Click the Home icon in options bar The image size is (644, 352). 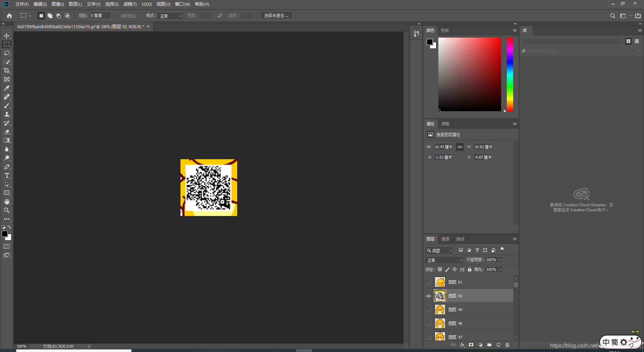click(x=9, y=16)
